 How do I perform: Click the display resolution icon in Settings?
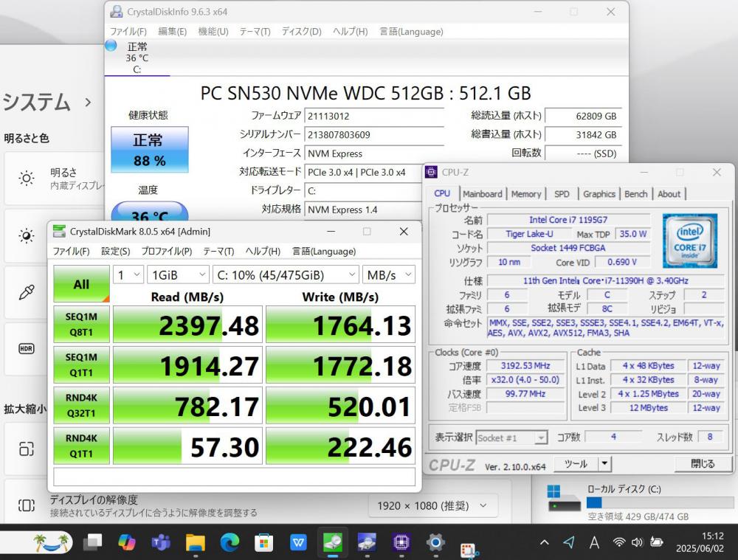click(27, 505)
